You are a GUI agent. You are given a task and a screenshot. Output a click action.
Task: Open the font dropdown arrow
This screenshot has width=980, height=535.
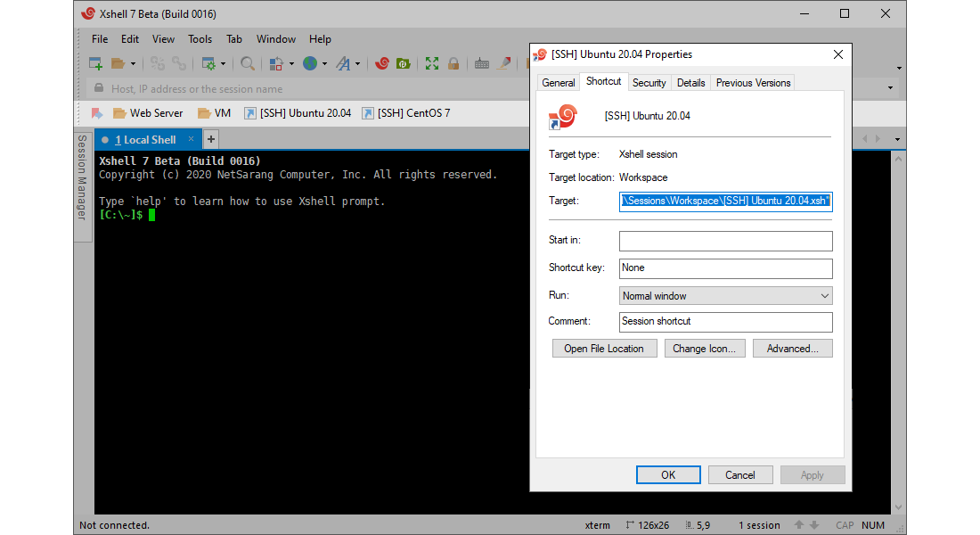(357, 64)
